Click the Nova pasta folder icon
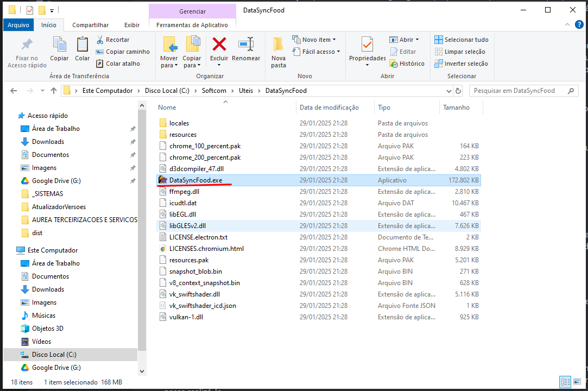Viewport: 588px width, 391px height. tap(278, 45)
